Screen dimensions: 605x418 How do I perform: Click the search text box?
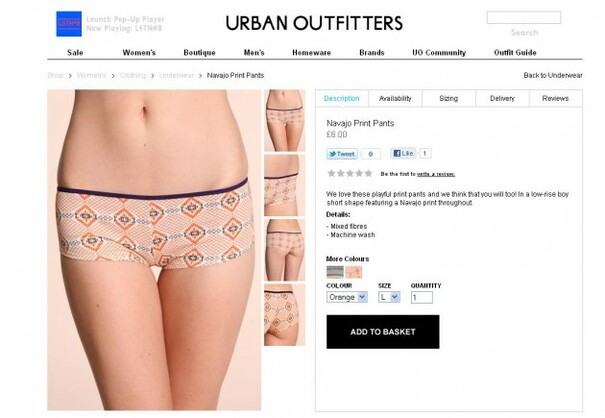[524, 18]
